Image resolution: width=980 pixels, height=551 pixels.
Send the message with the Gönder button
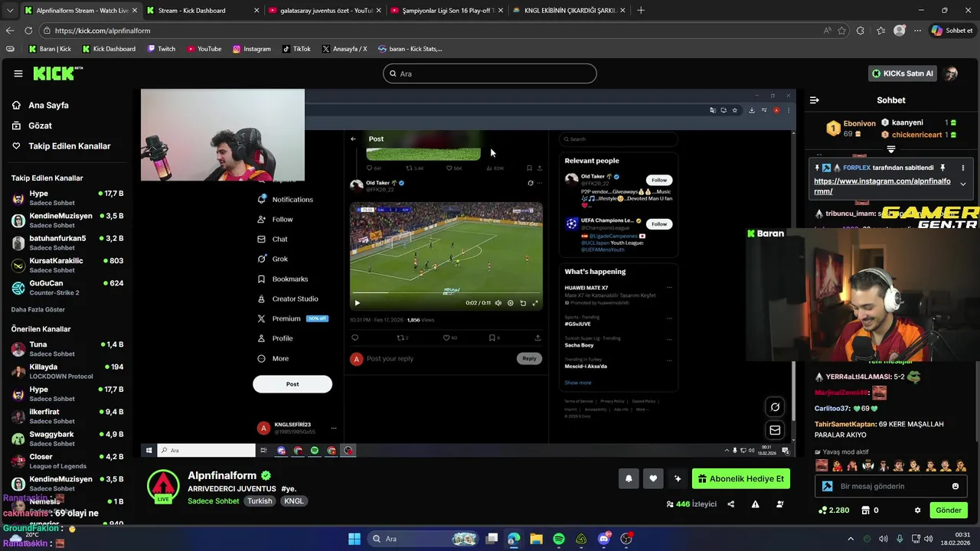coord(948,510)
